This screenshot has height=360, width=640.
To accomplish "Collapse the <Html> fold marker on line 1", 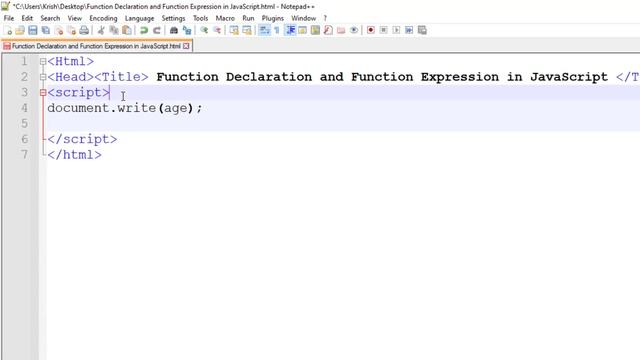I will (x=43, y=62).
